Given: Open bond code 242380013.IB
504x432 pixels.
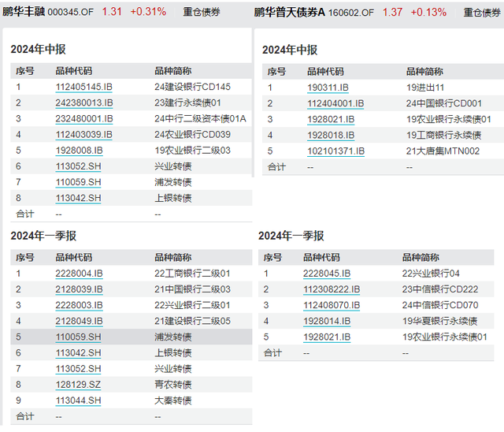Looking at the screenshot, I should point(84,103).
